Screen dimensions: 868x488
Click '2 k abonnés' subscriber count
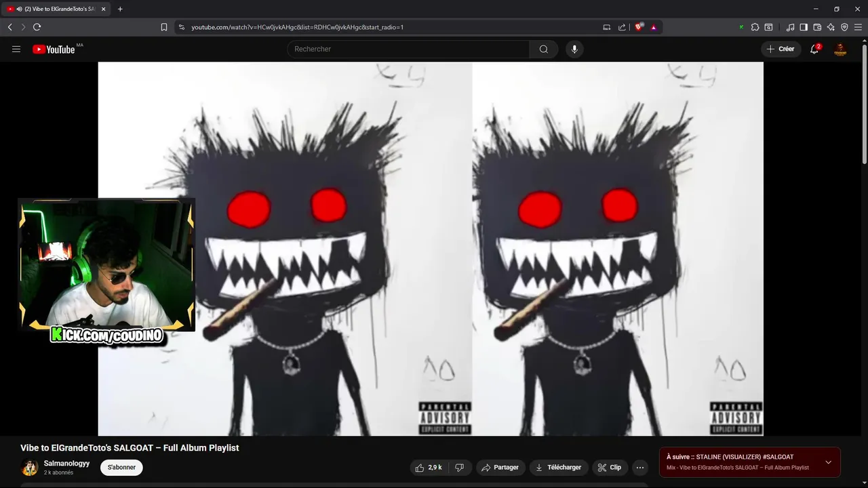coord(58,472)
